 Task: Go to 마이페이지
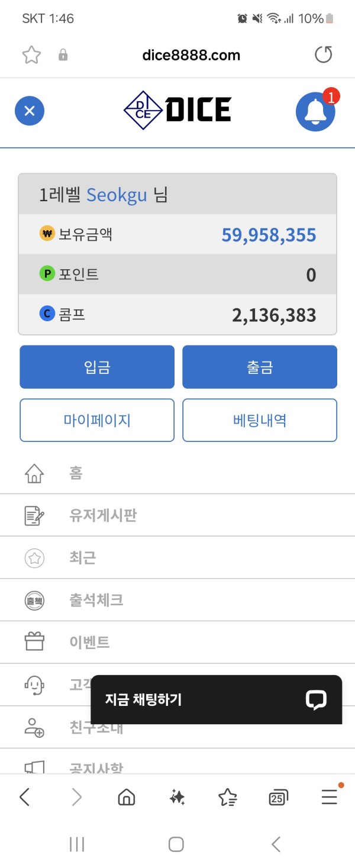(97, 420)
